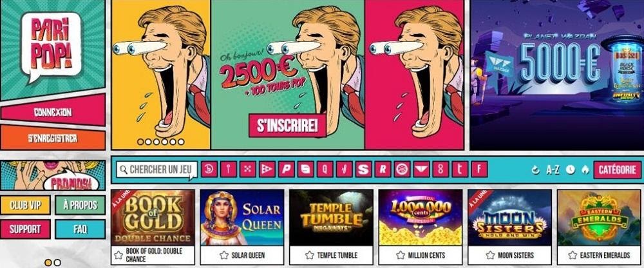
Task: Select the round wheel provider icon
Action: pos(402,169)
